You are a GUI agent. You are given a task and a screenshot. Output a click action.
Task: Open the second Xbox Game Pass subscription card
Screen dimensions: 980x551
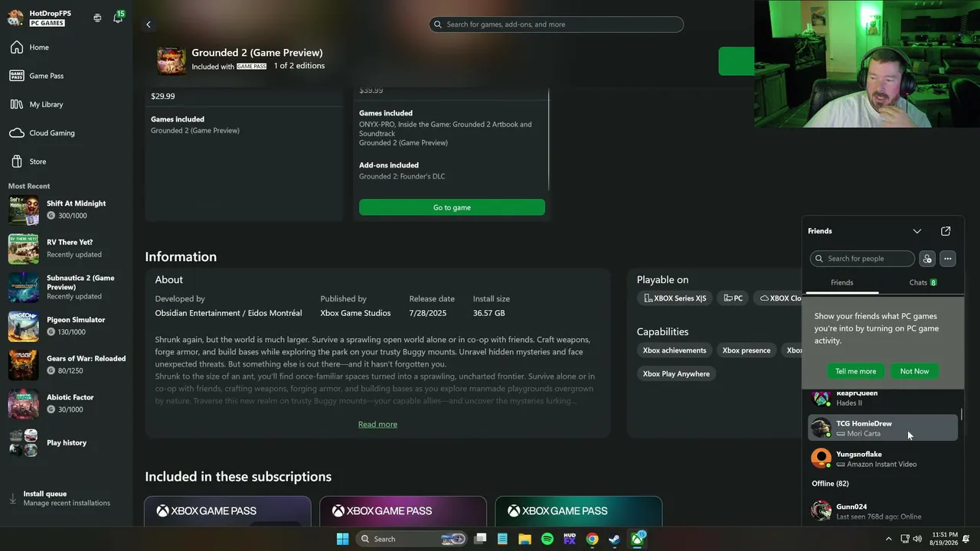403,511
